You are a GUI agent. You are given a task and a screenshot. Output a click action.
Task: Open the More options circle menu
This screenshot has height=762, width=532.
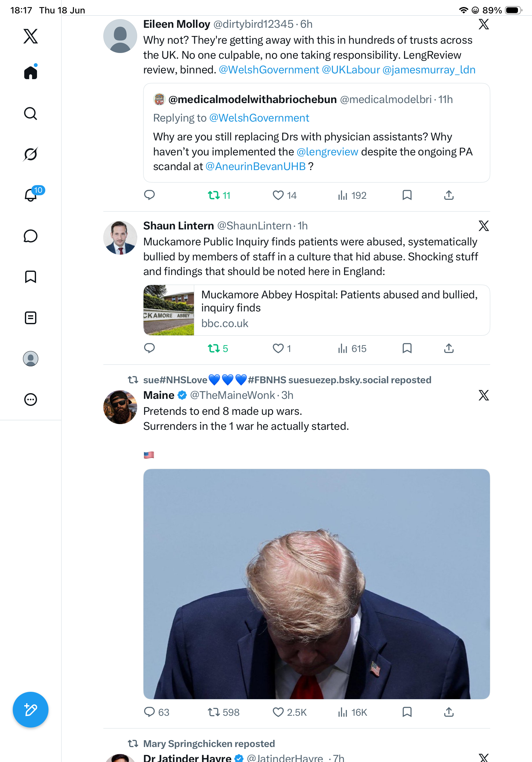pyautogui.click(x=31, y=399)
